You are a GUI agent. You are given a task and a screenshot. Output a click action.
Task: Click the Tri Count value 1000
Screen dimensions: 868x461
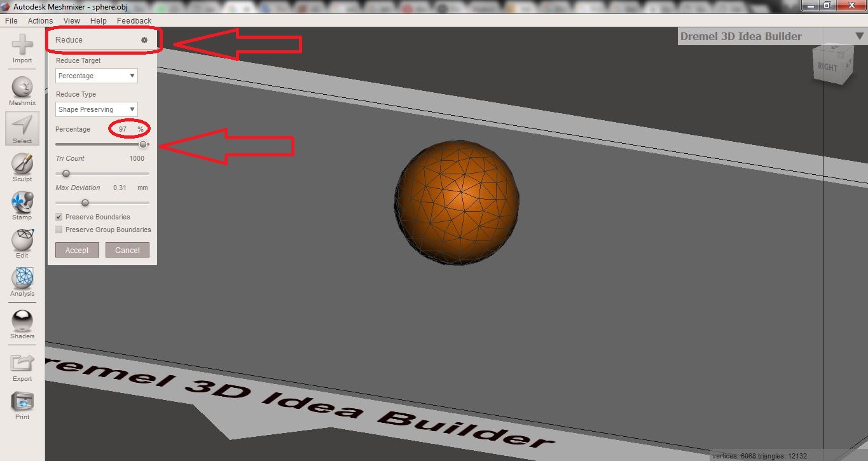coord(137,158)
